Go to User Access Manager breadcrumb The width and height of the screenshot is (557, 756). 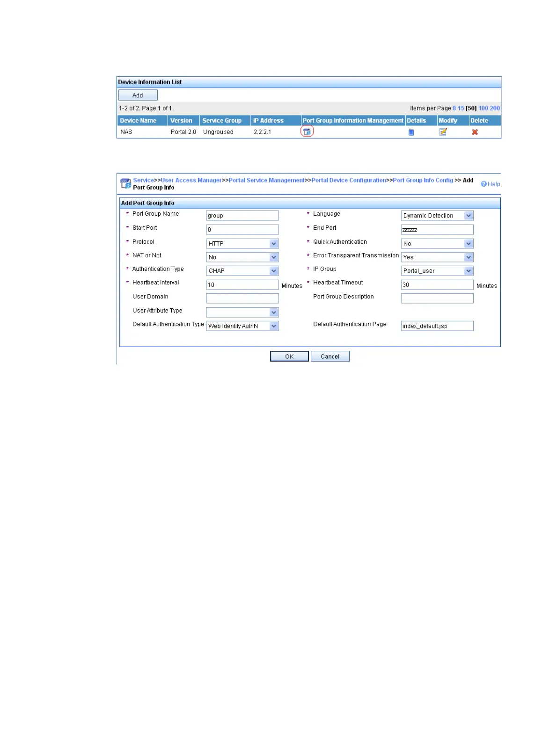coord(191,180)
